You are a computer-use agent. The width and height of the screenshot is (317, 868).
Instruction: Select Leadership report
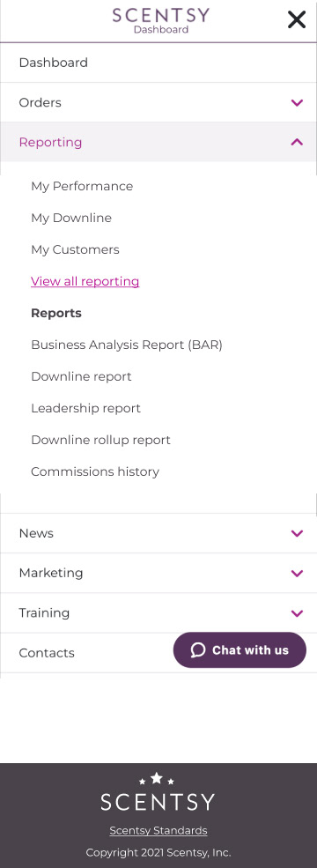[85, 408]
